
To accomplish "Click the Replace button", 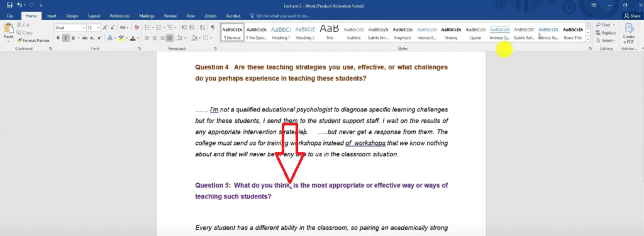I will [x=606, y=33].
